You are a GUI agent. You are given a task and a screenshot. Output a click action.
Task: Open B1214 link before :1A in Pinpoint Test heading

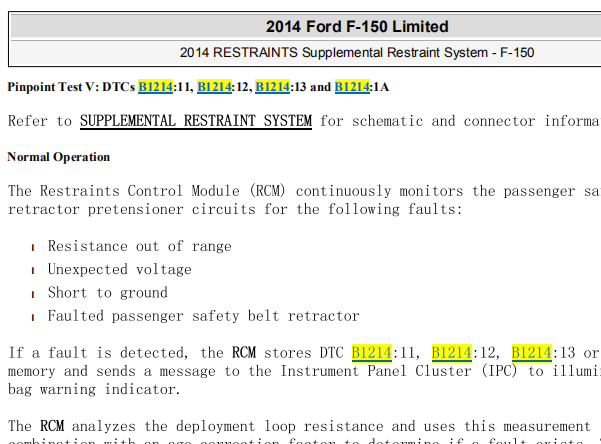(352, 87)
